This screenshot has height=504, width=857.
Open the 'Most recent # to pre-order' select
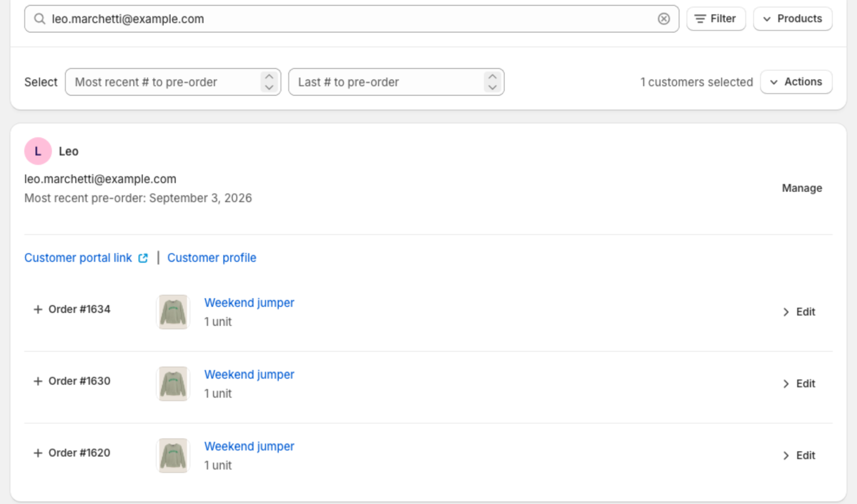pyautogui.click(x=173, y=82)
